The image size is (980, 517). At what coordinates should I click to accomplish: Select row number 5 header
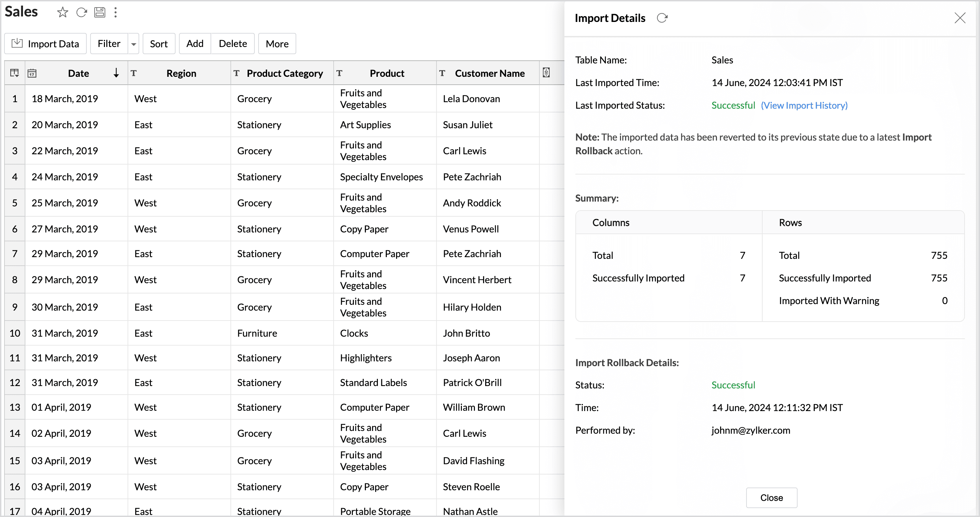(15, 203)
